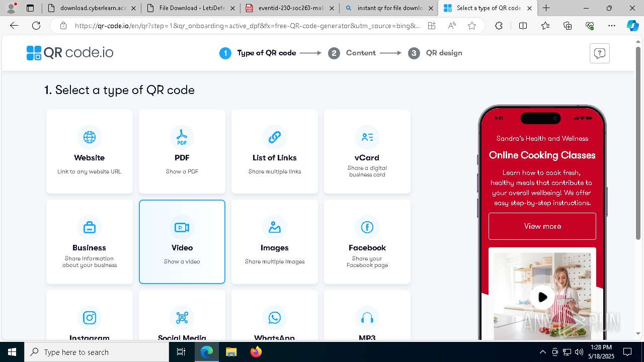Click the Windows taskbar search box
Viewport: 644px width, 362px height.
(x=97, y=352)
